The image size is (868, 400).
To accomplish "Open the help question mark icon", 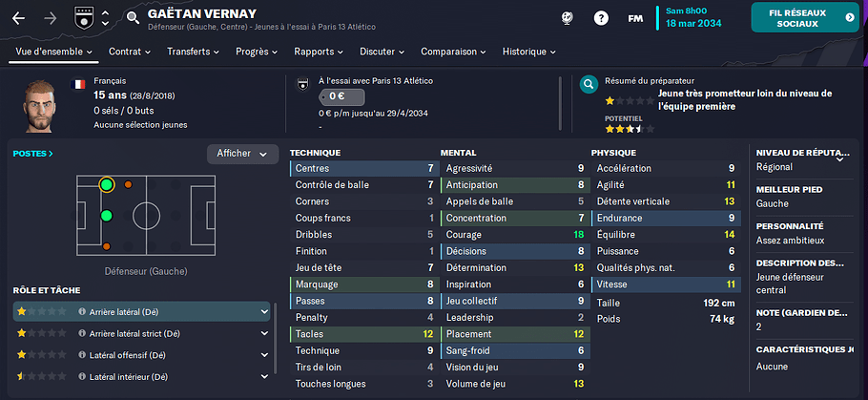I will point(601,18).
